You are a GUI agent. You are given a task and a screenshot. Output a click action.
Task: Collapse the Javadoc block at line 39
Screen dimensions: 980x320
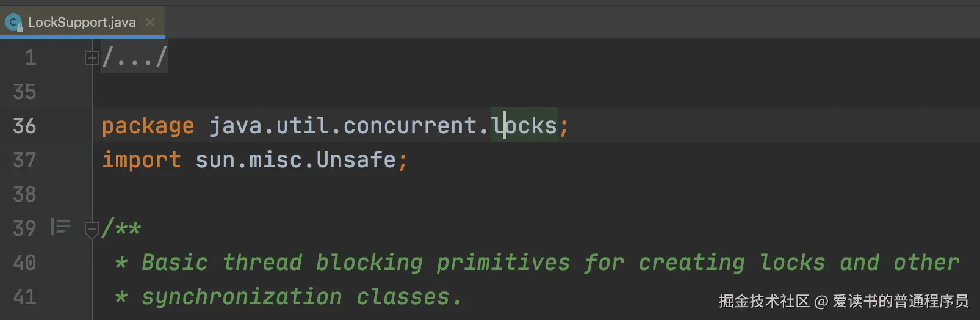92,230
